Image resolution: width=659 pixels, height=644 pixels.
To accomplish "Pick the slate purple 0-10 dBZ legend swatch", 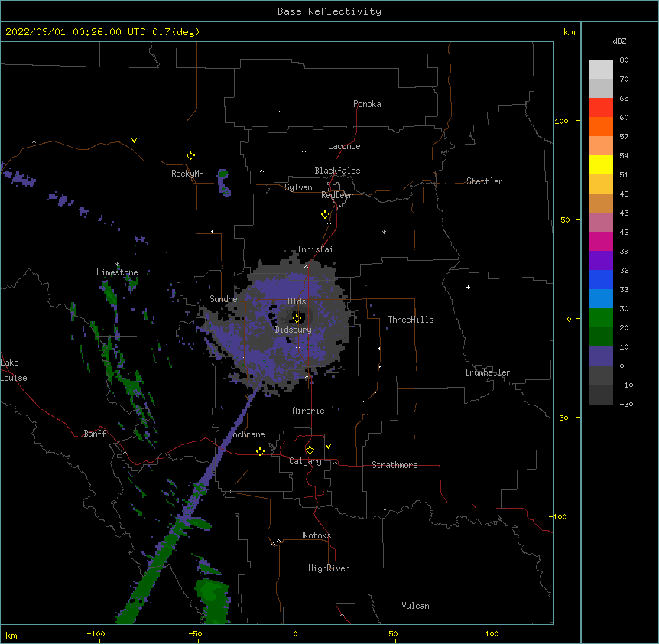I will [x=601, y=356].
